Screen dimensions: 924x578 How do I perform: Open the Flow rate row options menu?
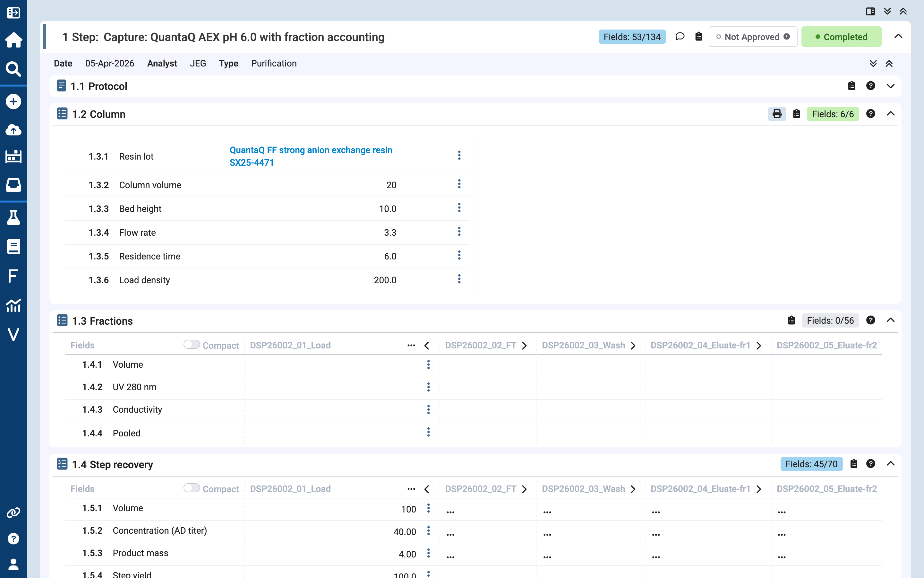[x=459, y=232]
